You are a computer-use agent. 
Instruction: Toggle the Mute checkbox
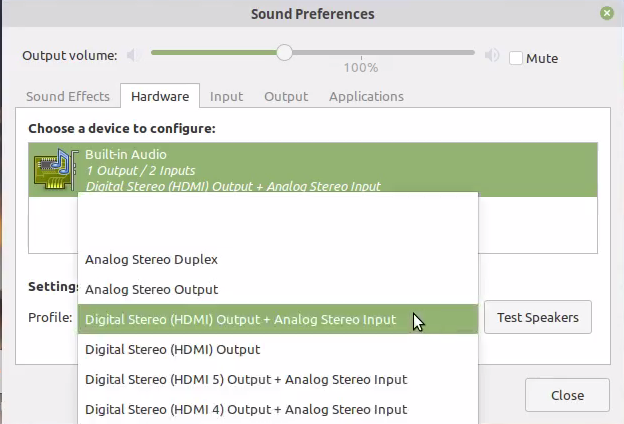click(516, 58)
